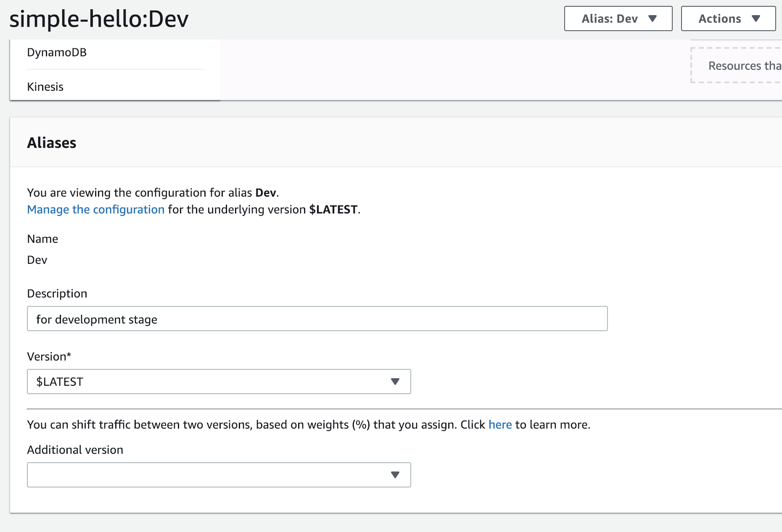Follow the Manage the configuration link
This screenshot has width=782, height=532.
[x=95, y=209]
